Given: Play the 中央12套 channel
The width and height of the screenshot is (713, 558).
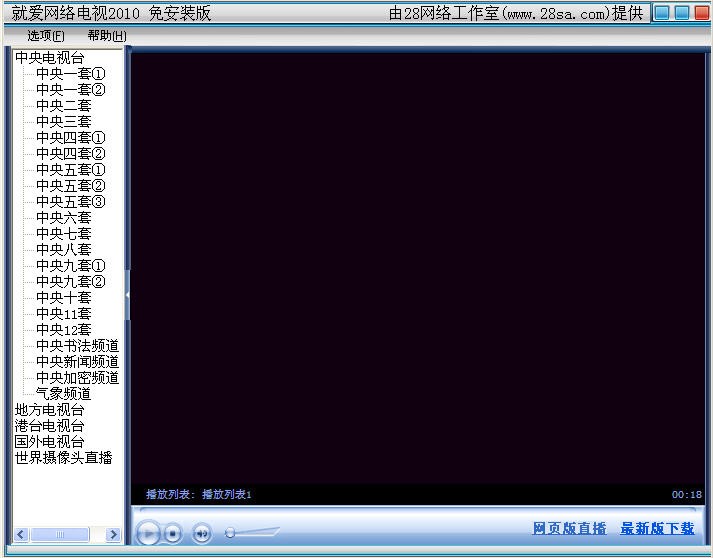Looking at the screenshot, I should pos(64,330).
